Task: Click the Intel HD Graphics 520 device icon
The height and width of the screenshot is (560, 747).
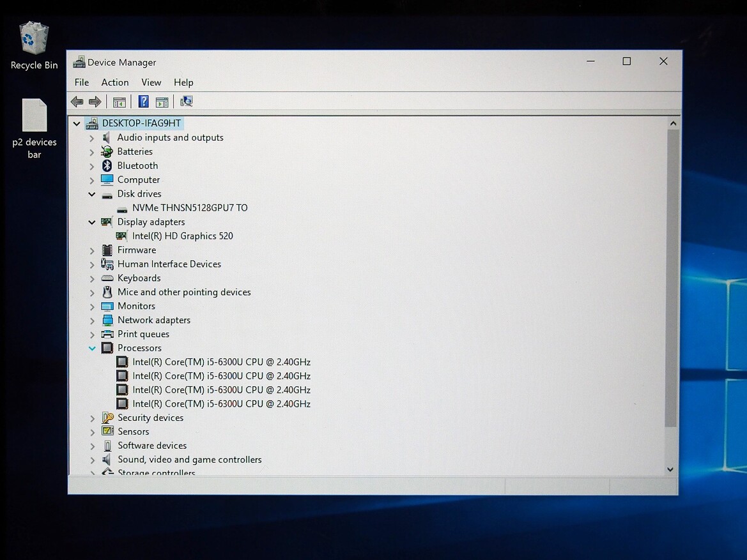Action: tap(121, 236)
